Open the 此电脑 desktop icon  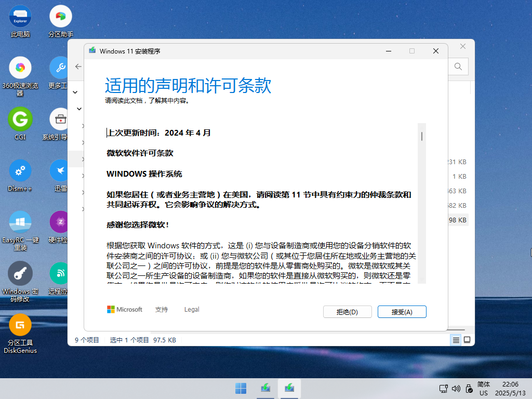pyautogui.click(x=20, y=21)
